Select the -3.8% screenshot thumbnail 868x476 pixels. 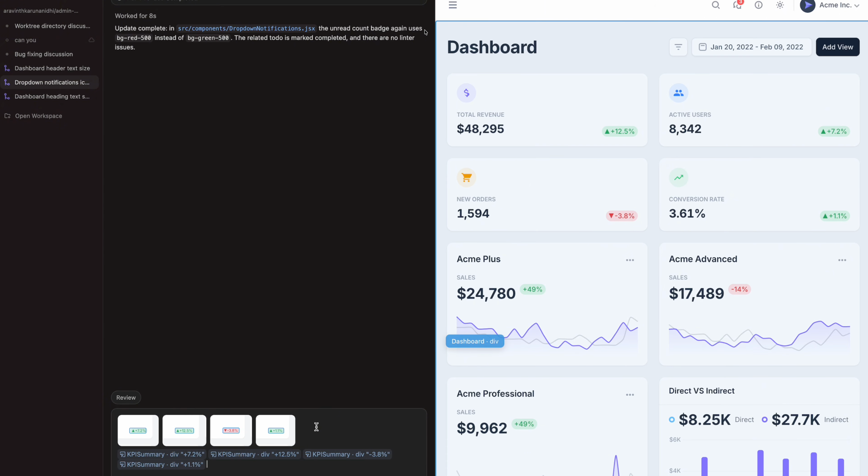point(231,430)
